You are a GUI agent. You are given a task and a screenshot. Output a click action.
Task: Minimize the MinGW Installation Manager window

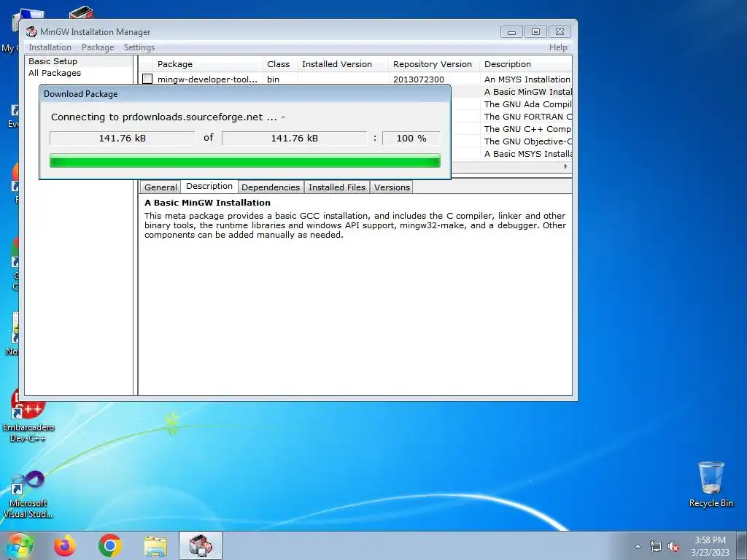[x=511, y=32]
